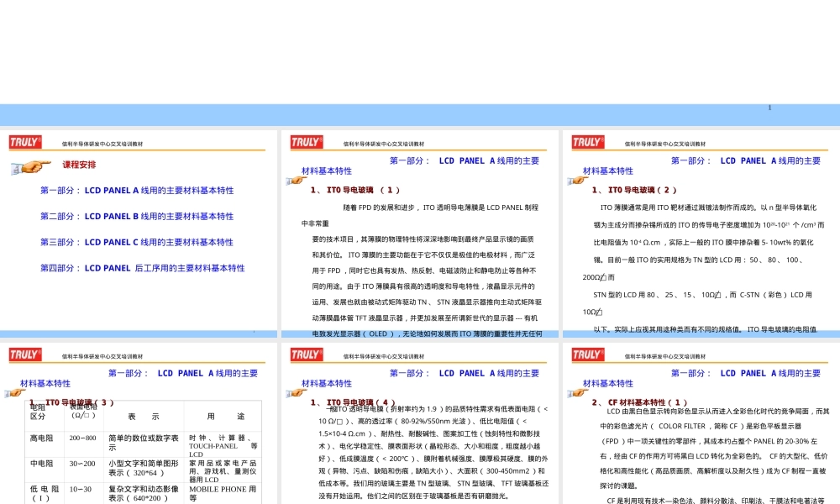Click the heading 2、CF 材料基本特性 (1)
Screen dimensions: 840x504
(639, 402)
